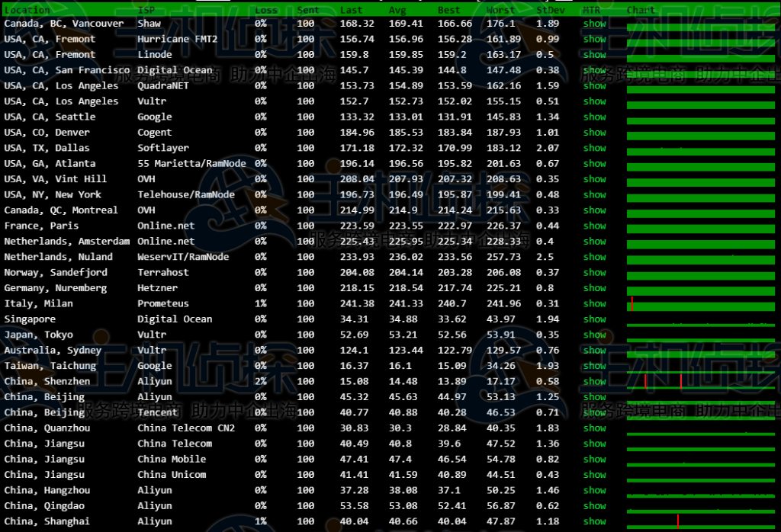Select the 'Netherlands, Amsterdam' location cell
The height and width of the screenshot is (532, 781).
point(67,242)
